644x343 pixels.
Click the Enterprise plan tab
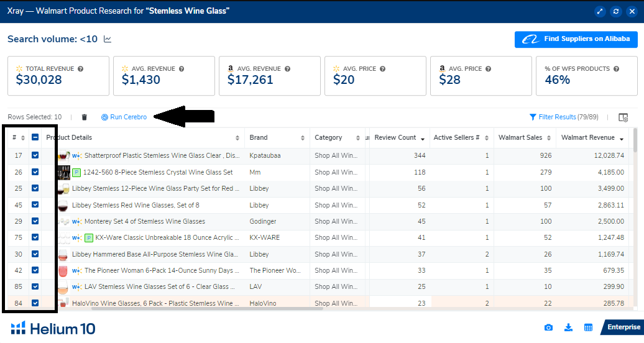pyautogui.click(x=623, y=327)
